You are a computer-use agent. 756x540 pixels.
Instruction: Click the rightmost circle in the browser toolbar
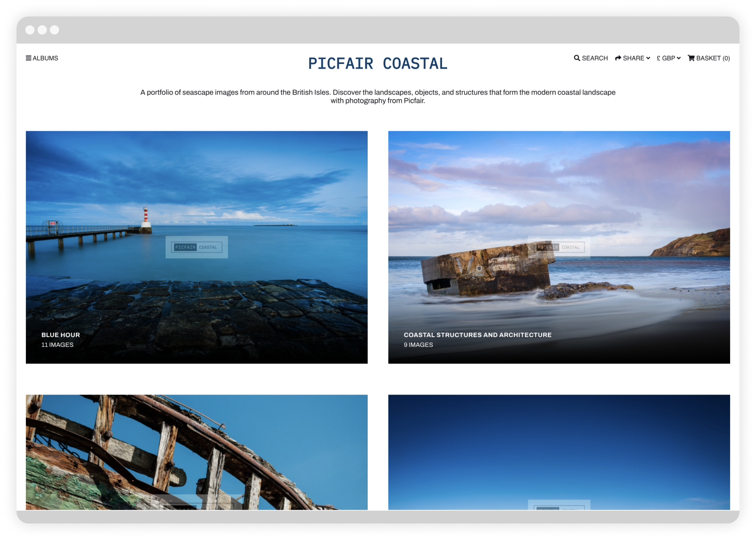tap(55, 29)
